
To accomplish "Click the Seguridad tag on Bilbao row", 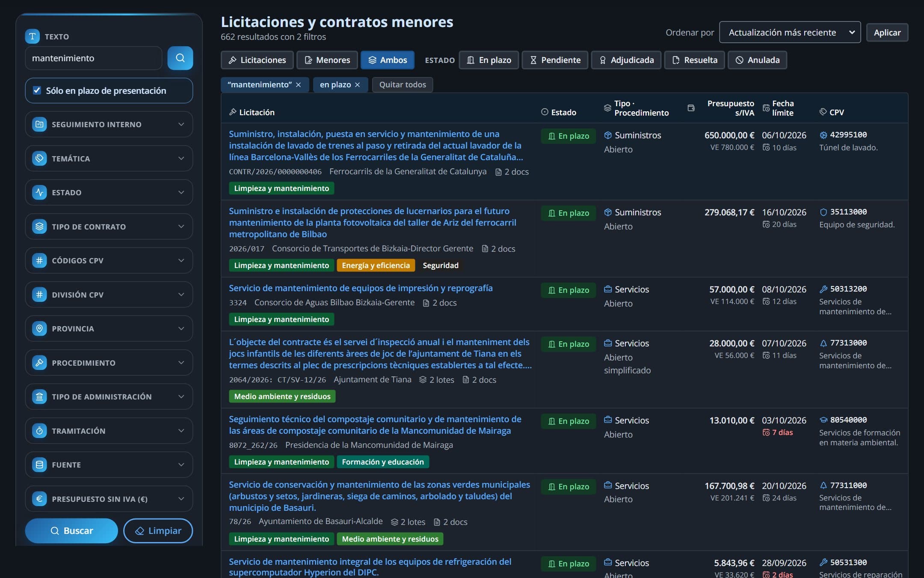I will [441, 265].
